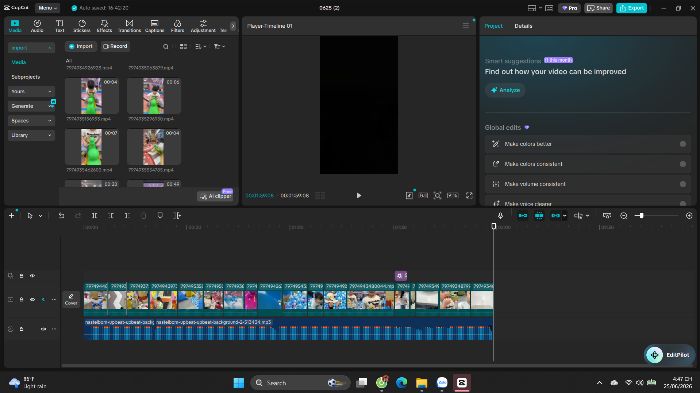Toggle the Make volume consistent switch
The height and width of the screenshot is (393, 700).
[x=683, y=184]
